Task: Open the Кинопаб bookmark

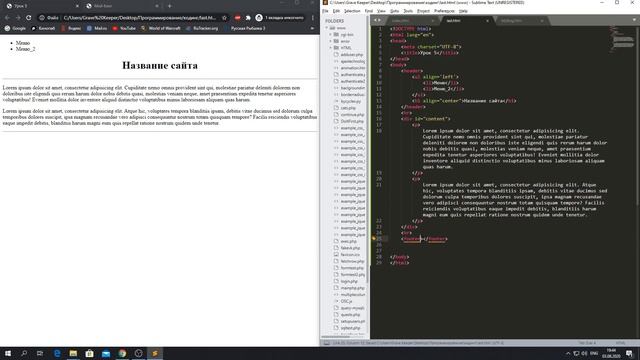Action: [x=43, y=28]
